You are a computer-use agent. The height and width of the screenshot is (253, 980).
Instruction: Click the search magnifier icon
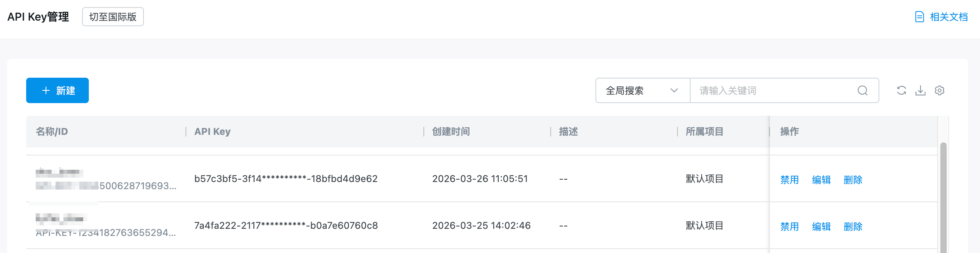(863, 90)
